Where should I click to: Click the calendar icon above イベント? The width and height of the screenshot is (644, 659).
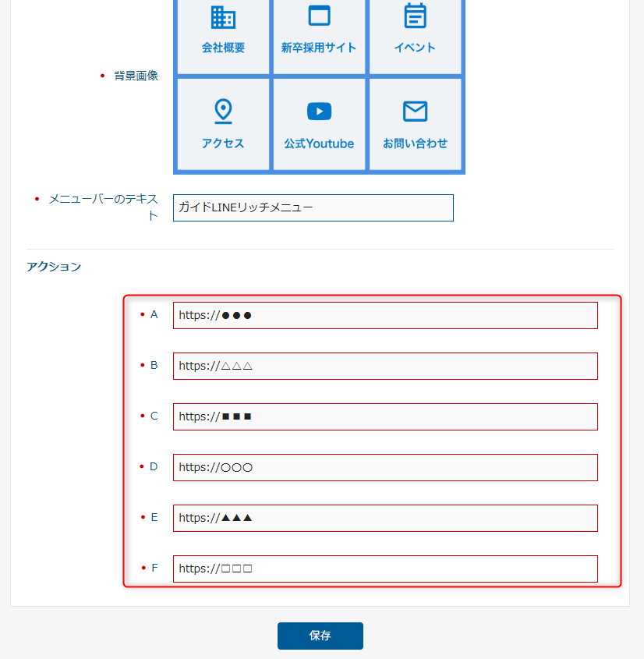click(x=415, y=16)
